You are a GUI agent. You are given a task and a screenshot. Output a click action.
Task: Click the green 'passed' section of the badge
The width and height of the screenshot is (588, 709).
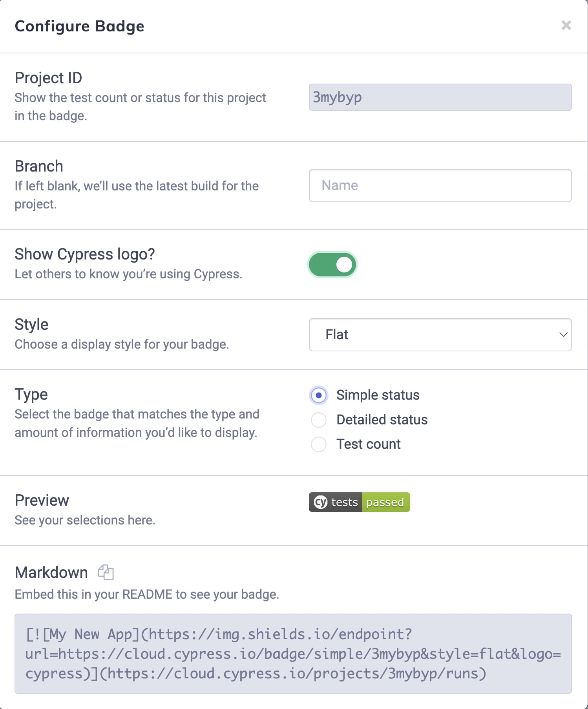point(385,502)
